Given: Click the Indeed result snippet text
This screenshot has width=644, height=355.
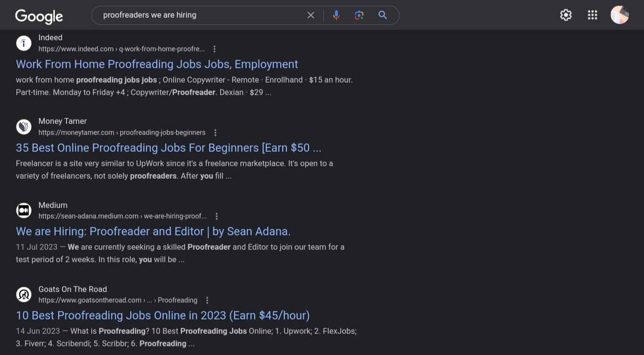Looking at the screenshot, I should tap(184, 86).
